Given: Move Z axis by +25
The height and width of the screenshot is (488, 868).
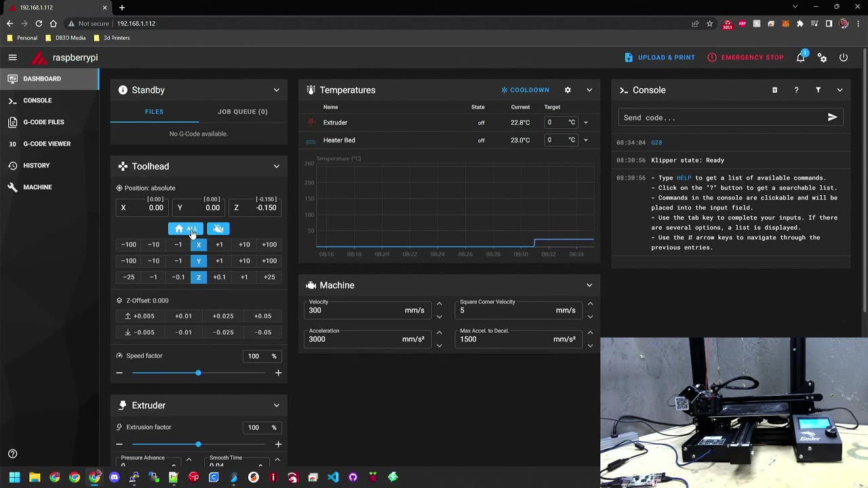Looking at the screenshot, I should [x=269, y=277].
